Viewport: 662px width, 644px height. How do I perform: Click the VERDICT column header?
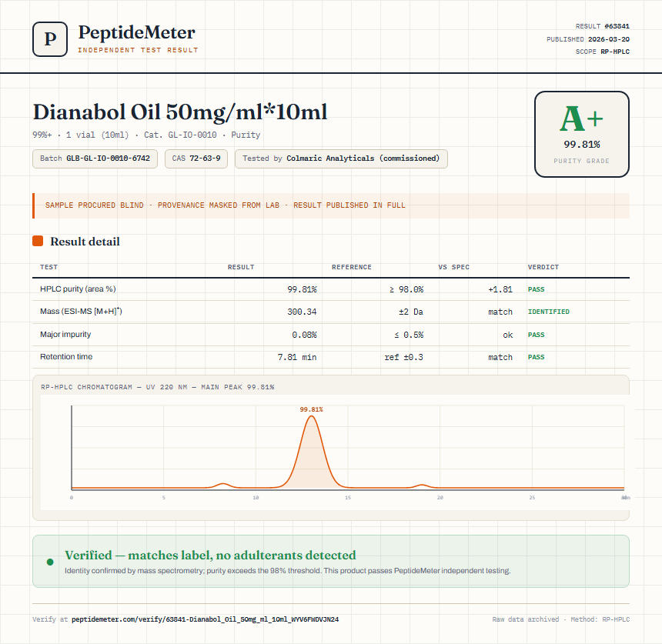coord(543,267)
